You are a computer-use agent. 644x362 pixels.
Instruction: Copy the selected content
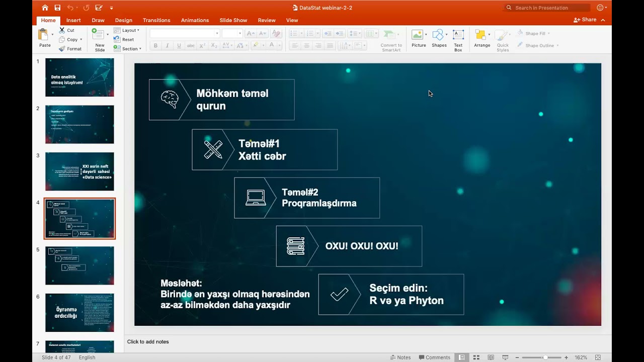[69, 40]
